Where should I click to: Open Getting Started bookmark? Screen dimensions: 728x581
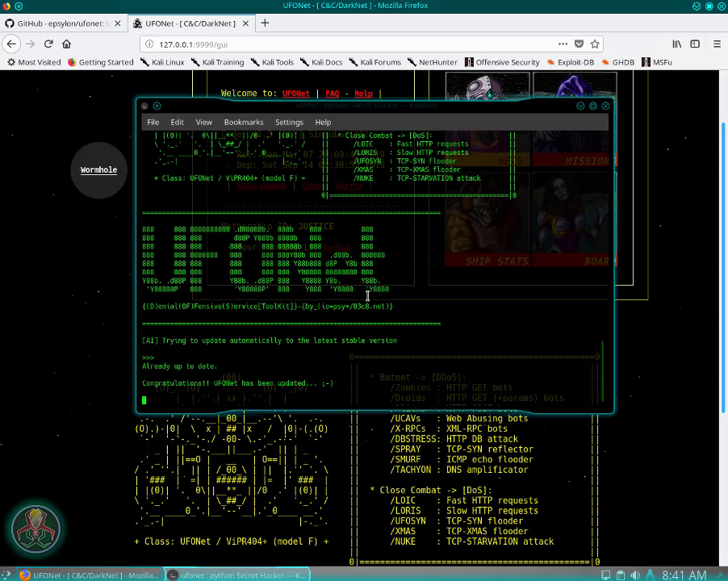pyautogui.click(x=100, y=62)
